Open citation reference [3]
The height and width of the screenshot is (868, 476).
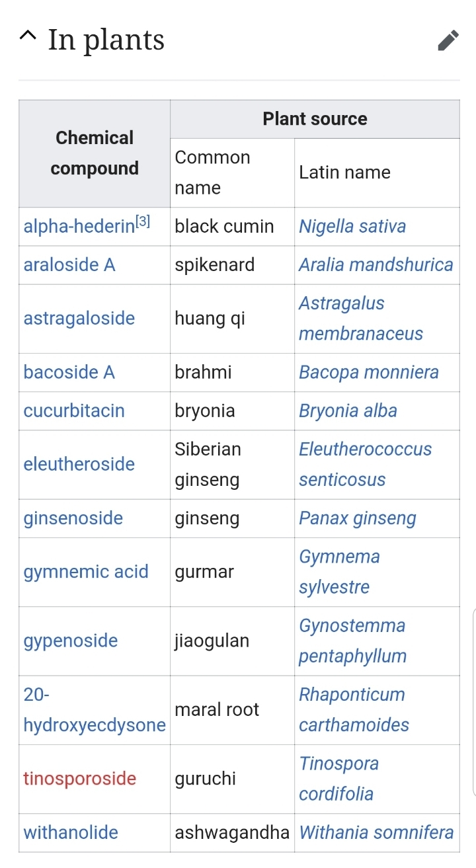[x=142, y=223]
